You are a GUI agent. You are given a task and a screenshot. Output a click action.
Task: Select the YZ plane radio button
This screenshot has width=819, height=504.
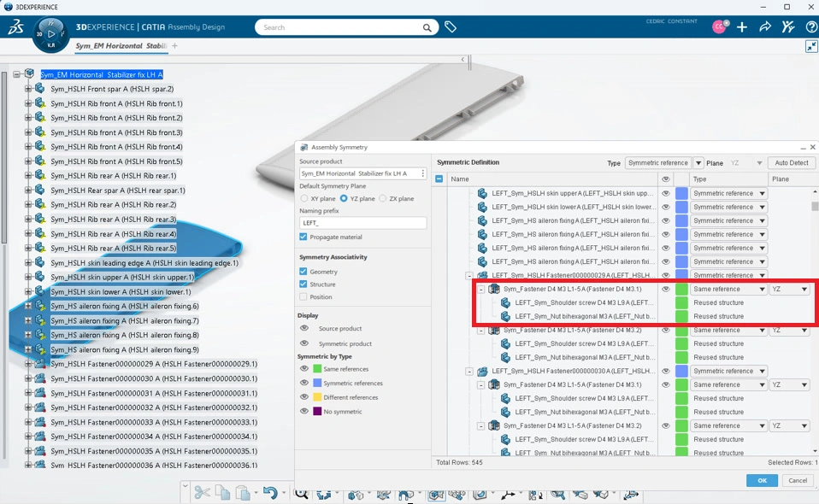[x=344, y=199]
